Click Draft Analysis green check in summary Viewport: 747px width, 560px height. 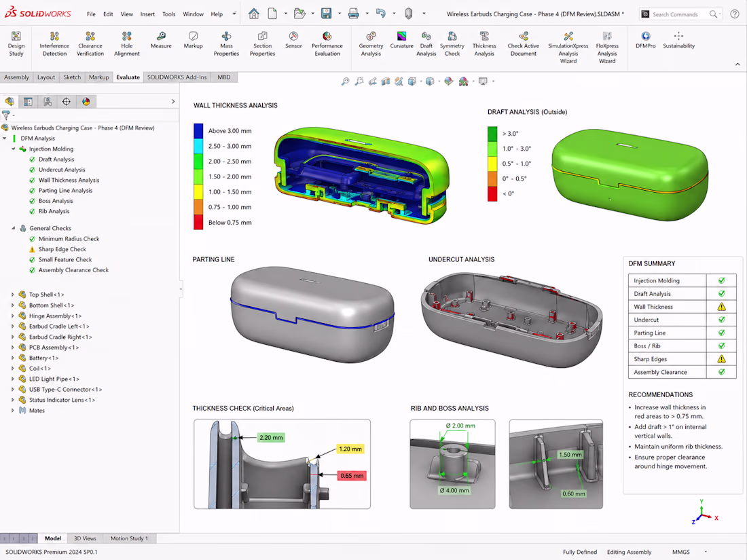point(721,294)
